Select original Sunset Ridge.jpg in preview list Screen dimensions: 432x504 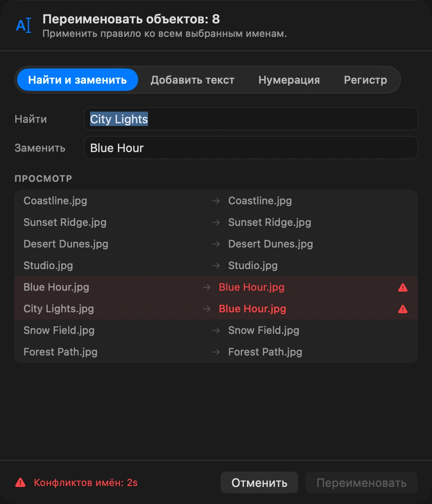tap(65, 222)
